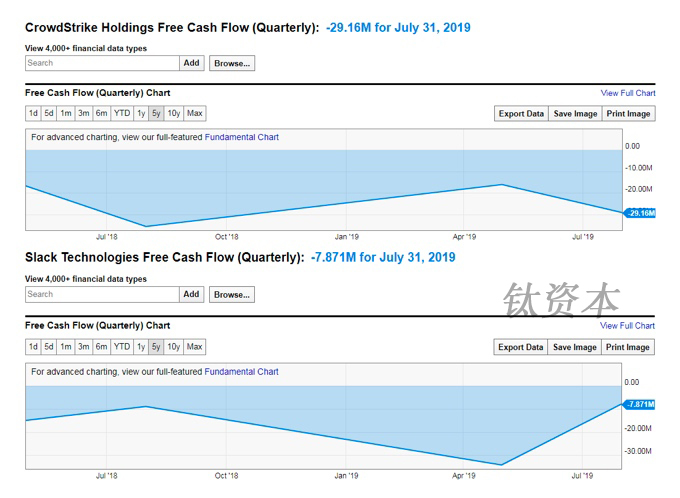Select Max range in Slack chart
The image size is (680, 498).
195,347
